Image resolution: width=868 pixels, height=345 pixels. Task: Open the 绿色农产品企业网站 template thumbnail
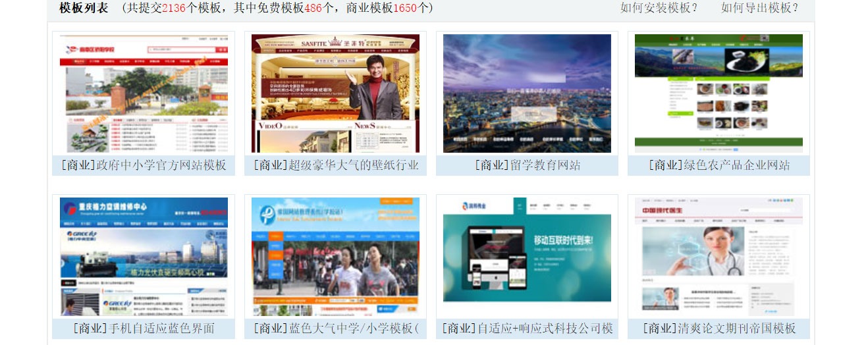[x=719, y=93]
